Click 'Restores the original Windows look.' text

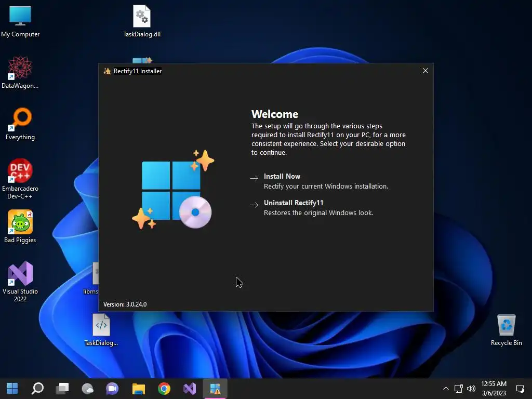318,212
